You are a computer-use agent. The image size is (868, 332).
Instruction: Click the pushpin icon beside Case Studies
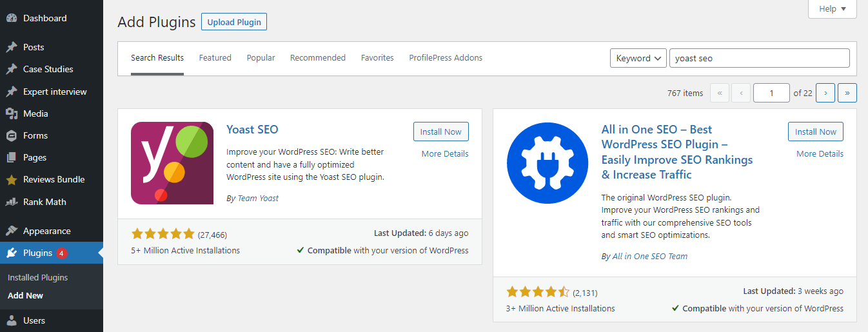(x=12, y=69)
